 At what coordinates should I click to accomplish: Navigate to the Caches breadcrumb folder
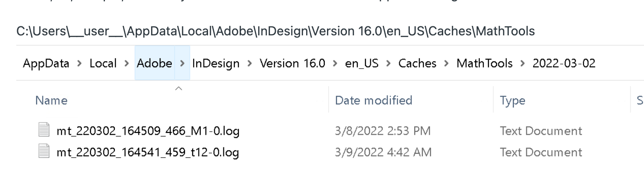417,63
